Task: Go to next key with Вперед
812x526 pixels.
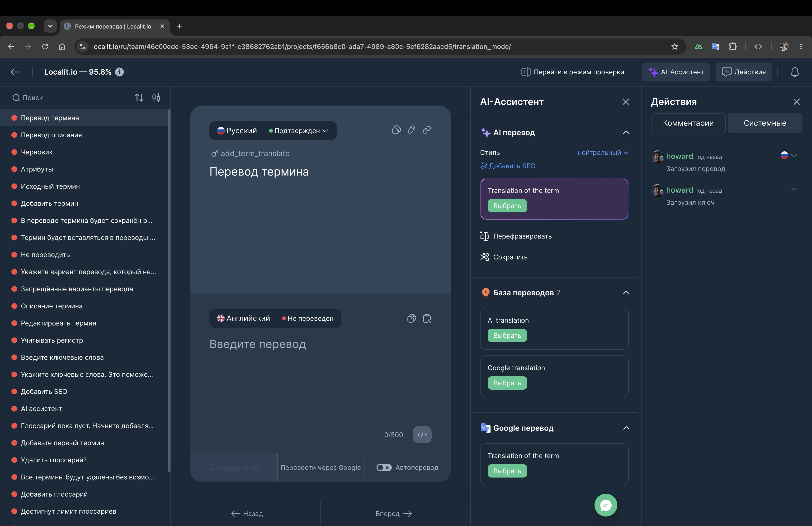Action: click(394, 514)
